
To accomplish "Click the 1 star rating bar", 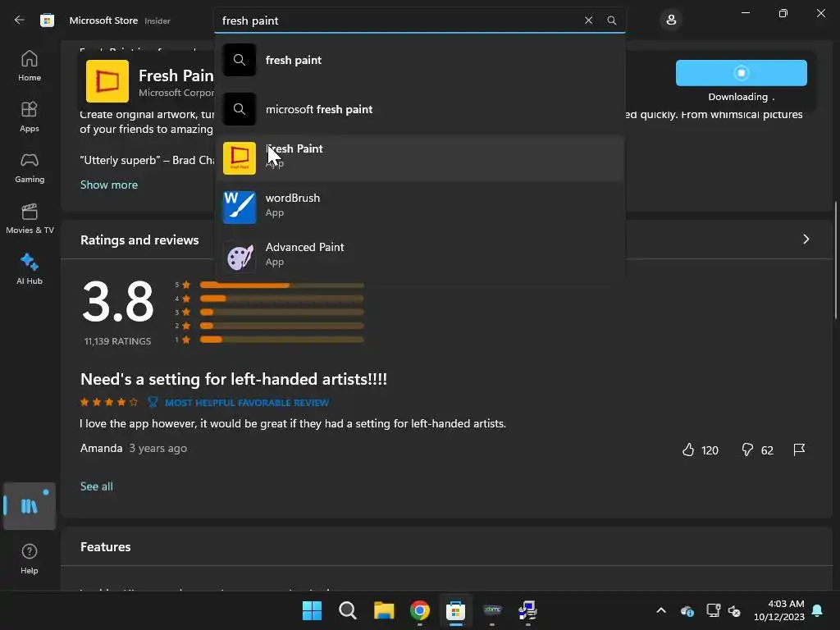I will pyautogui.click(x=282, y=340).
